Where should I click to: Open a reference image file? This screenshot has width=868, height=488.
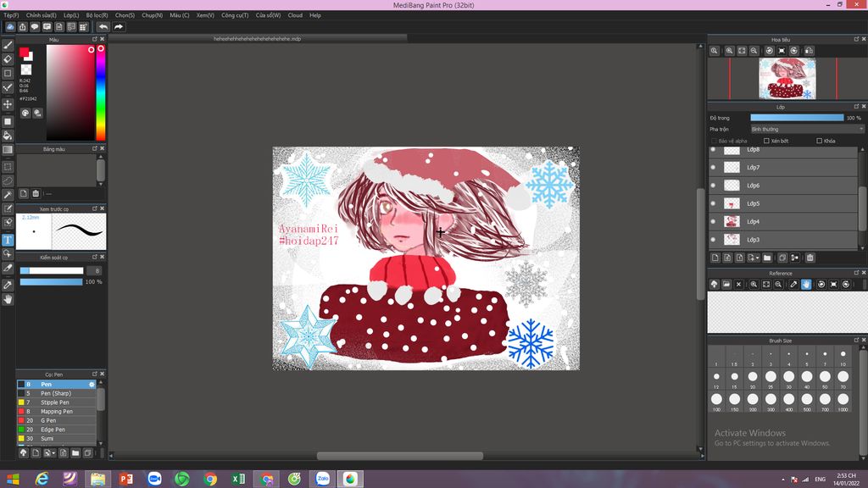click(726, 285)
